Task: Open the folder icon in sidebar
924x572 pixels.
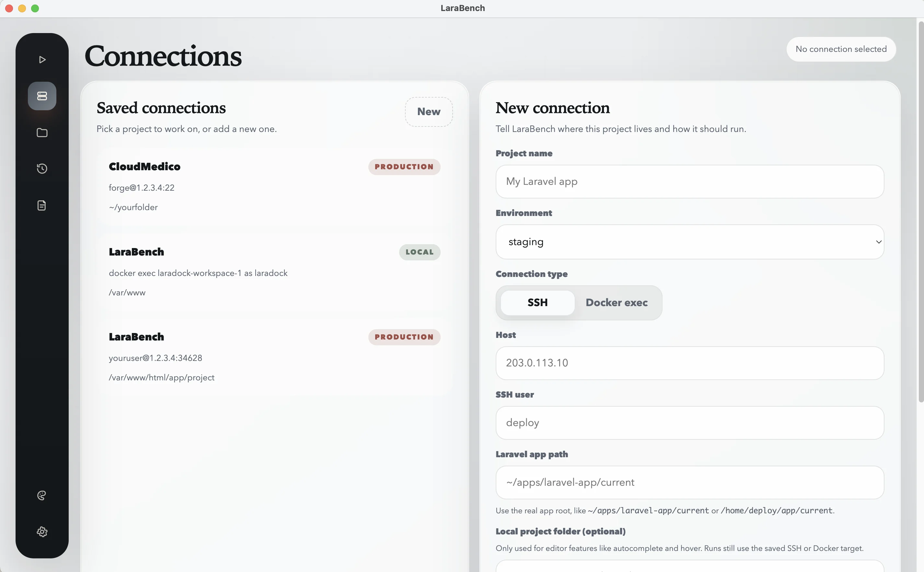Action: (42, 132)
